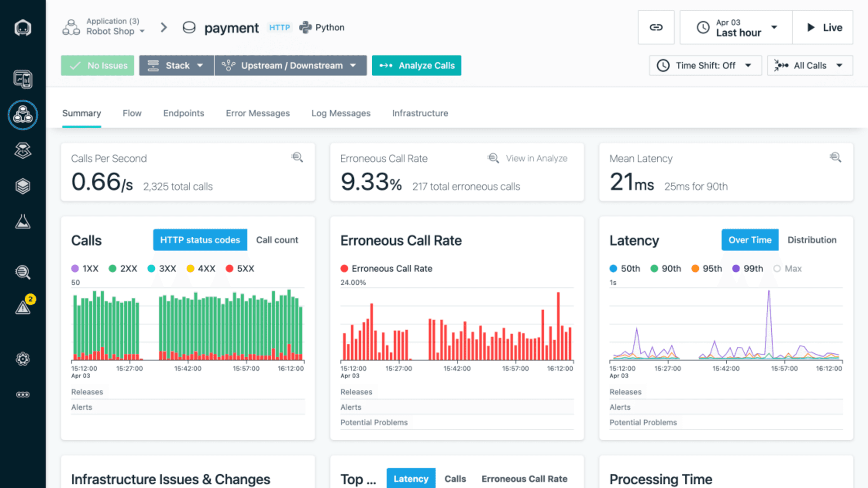
Task: Open the Time Shift: Off dropdown
Action: (705, 65)
